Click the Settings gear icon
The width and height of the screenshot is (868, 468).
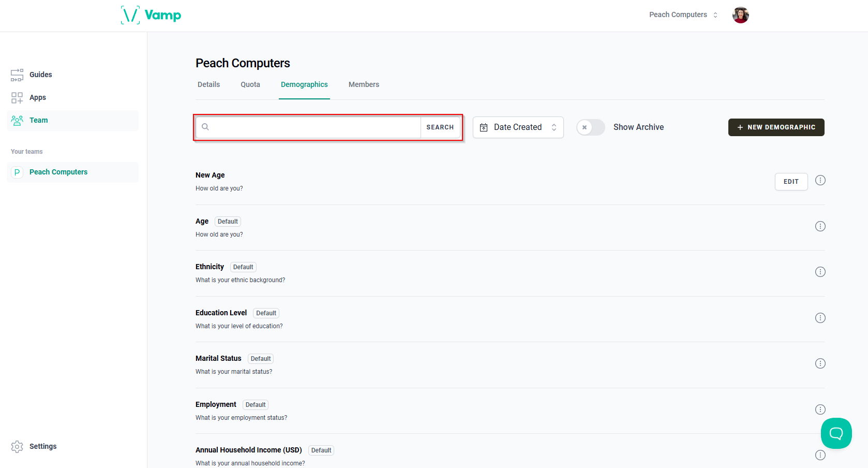[17, 447]
